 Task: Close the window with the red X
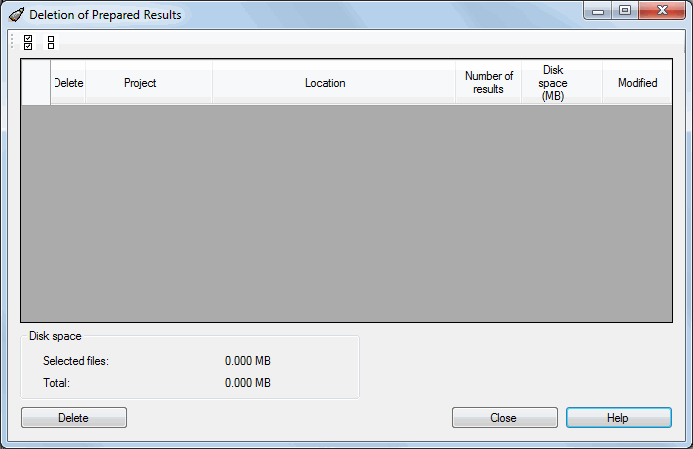tap(662, 11)
